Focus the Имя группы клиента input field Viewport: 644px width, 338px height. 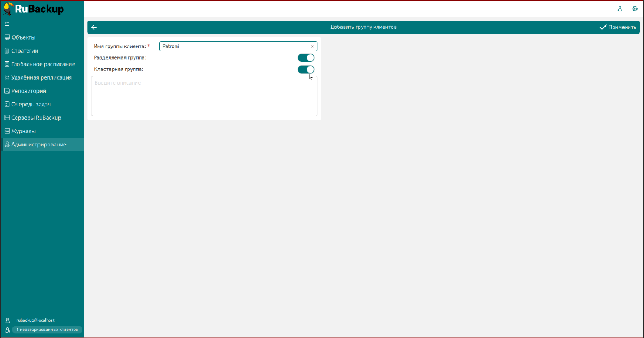(238, 46)
